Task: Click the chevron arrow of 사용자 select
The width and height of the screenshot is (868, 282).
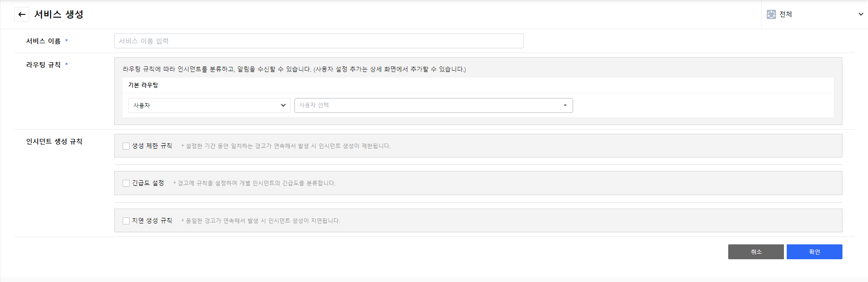Action: pyautogui.click(x=283, y=105)
